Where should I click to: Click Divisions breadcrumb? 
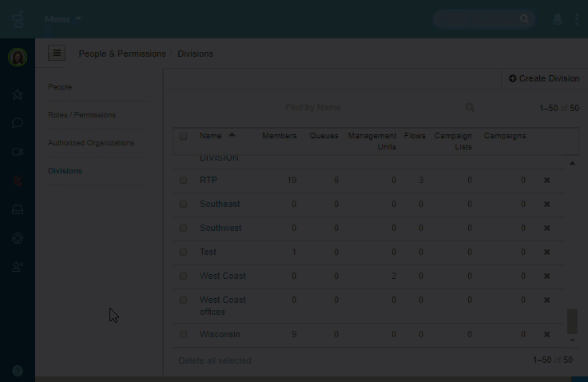click(x=196, y=54)
